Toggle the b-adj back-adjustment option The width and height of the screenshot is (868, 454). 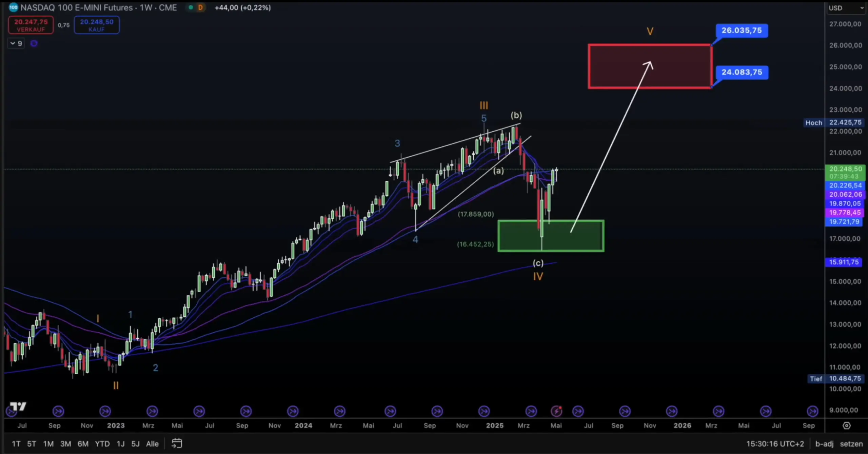tap(824, 444)
